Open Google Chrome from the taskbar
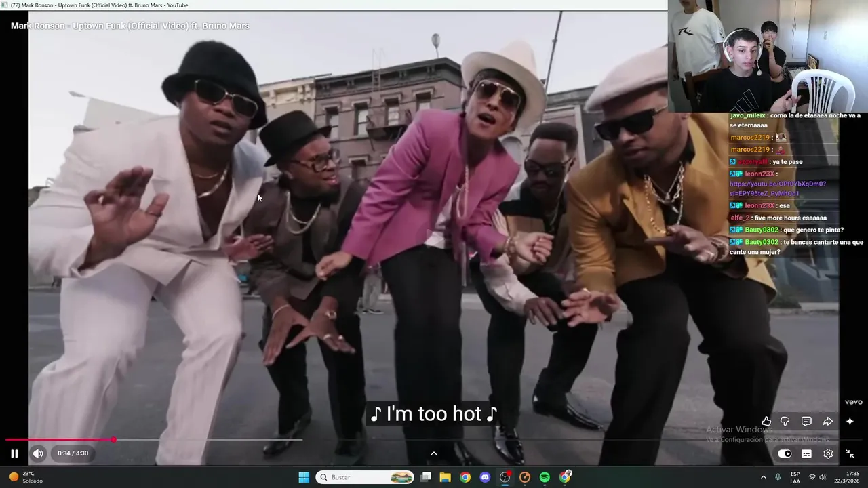 [x=465, y=477]
